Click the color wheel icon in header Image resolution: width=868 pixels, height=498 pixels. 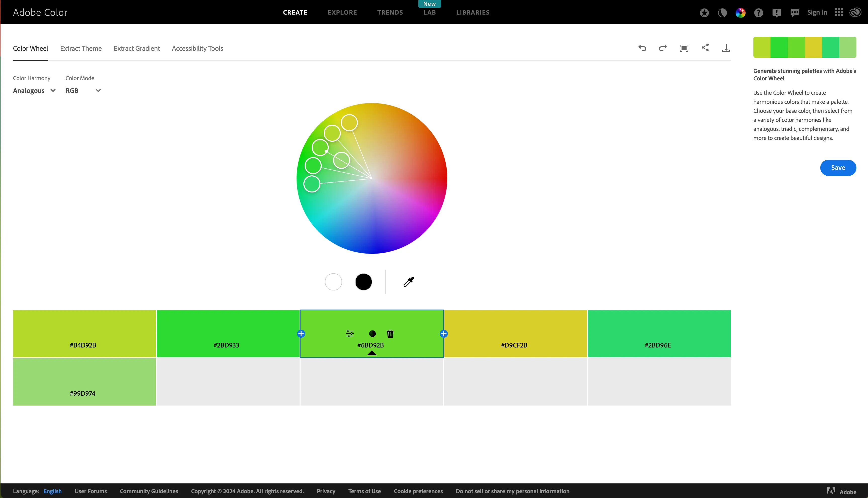[740, 13]
